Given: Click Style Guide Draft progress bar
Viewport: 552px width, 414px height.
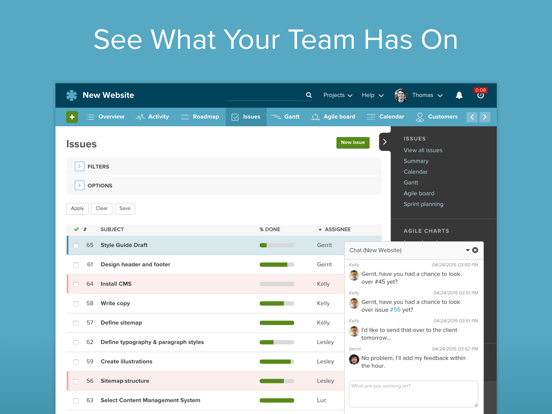Looking at the screenshot, I should tap(277, 245).
